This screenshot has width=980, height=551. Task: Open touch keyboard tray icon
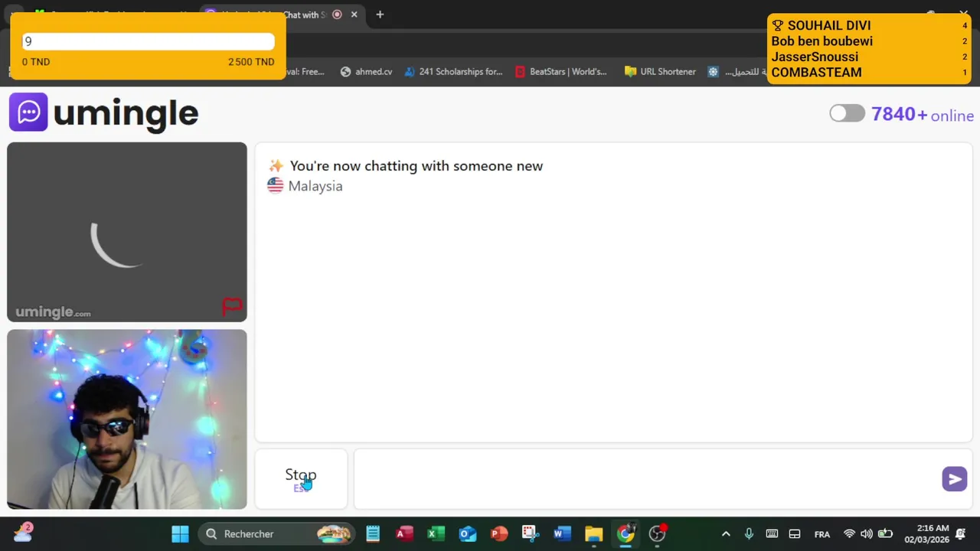(x=772, y=533)
